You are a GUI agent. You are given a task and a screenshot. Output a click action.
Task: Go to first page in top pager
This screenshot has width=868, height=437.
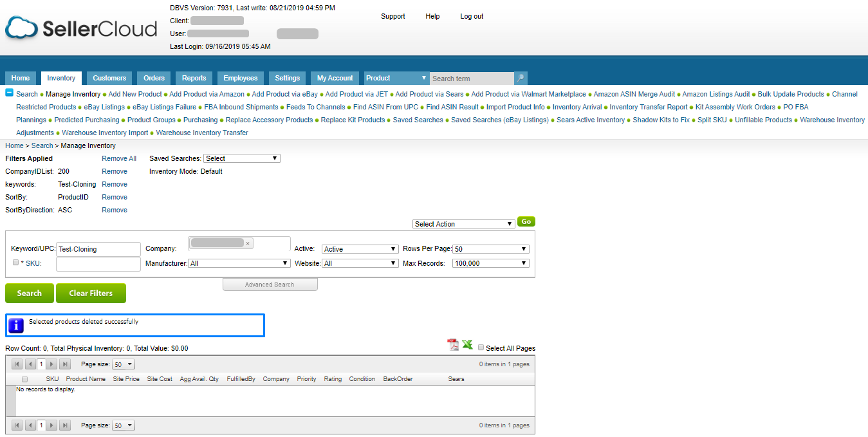(x=17, y=364)
